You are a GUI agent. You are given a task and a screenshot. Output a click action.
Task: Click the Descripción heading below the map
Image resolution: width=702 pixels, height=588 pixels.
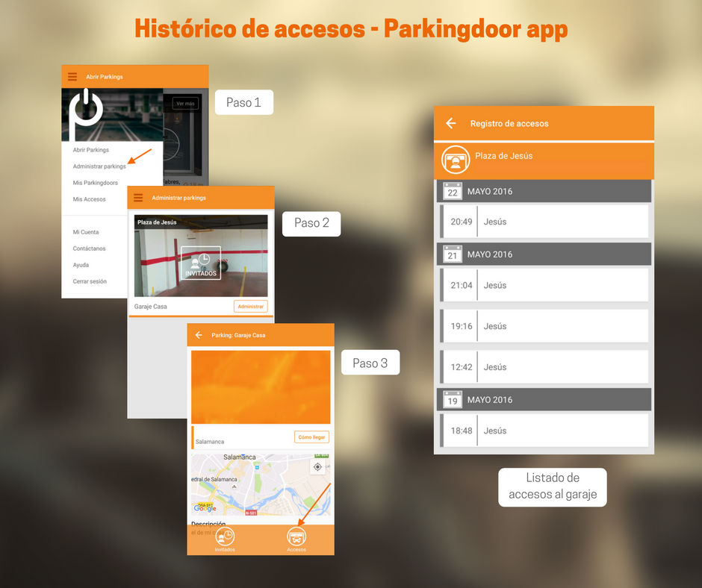pos(208,524)
